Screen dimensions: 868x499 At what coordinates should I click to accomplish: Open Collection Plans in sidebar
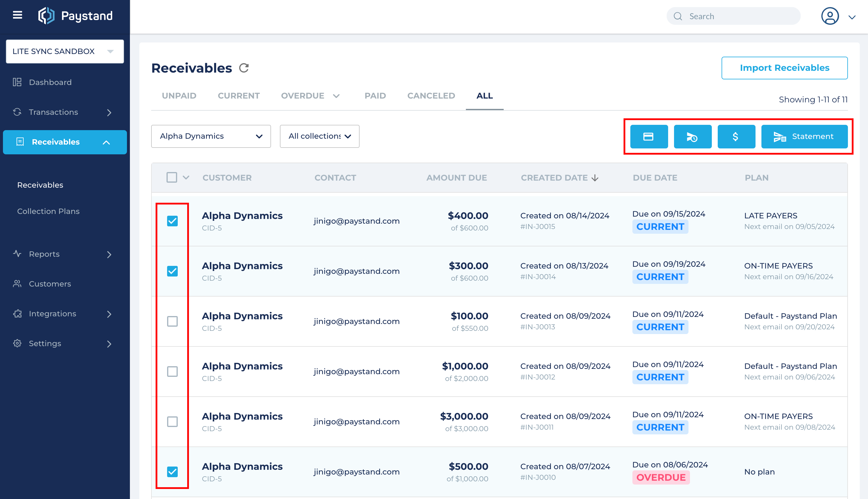click(48, 212)
